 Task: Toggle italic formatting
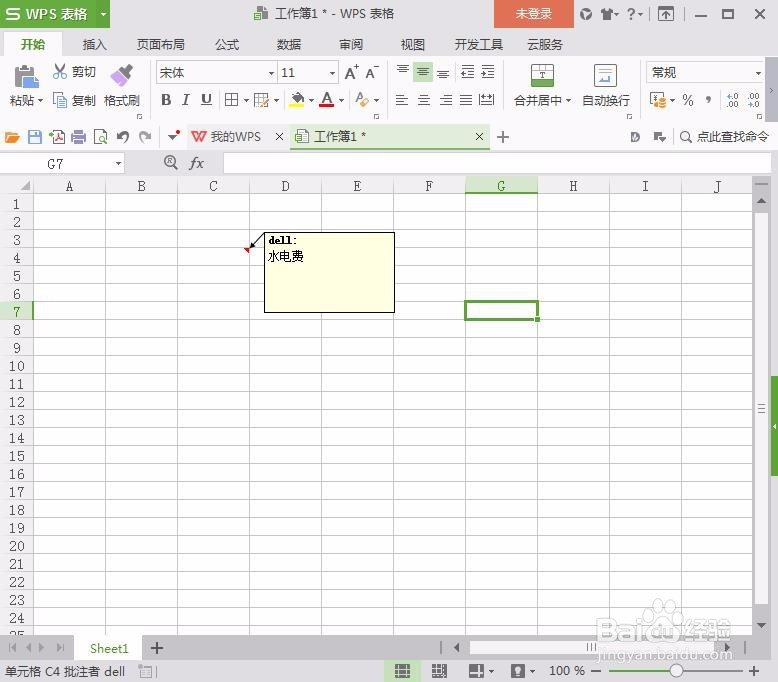tap(186, 100)
